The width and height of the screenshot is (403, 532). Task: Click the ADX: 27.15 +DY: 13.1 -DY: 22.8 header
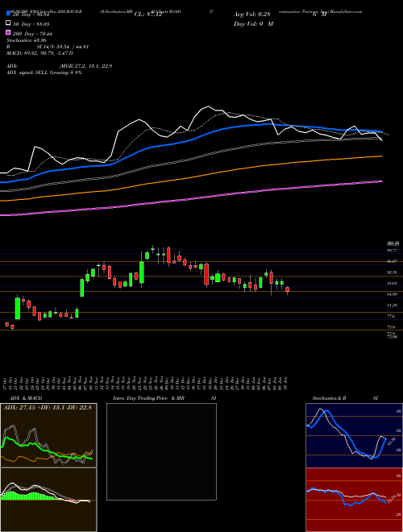pos(48,408)
